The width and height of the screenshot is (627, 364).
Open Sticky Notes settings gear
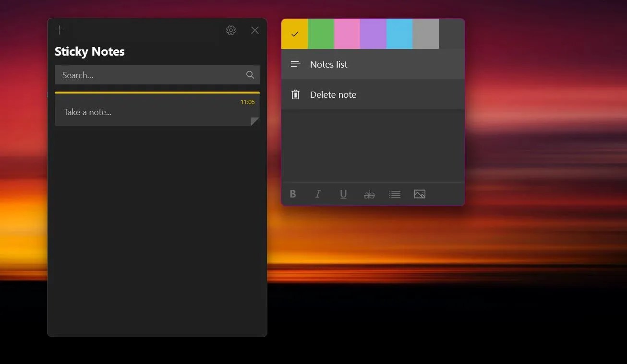coord(230,30)
